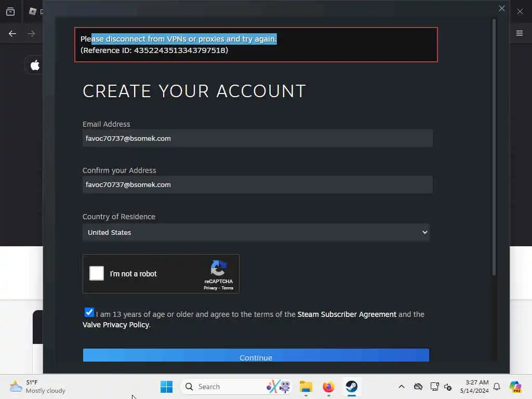This screenshot has height=399, width=532.
Task: Uncheck the 13 years of age agreement
Action: click(89, 312)
